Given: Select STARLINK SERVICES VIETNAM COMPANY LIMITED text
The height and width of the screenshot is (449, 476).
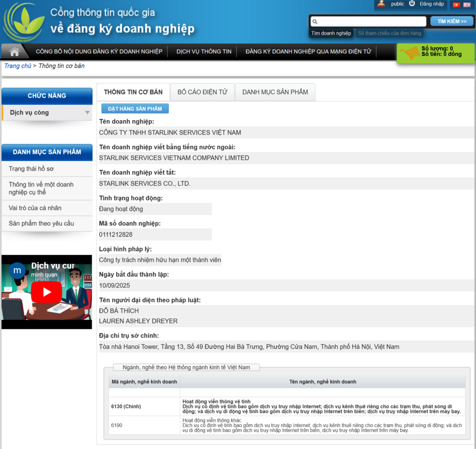Looking at the screenshot, I should (x=174, y=158).
